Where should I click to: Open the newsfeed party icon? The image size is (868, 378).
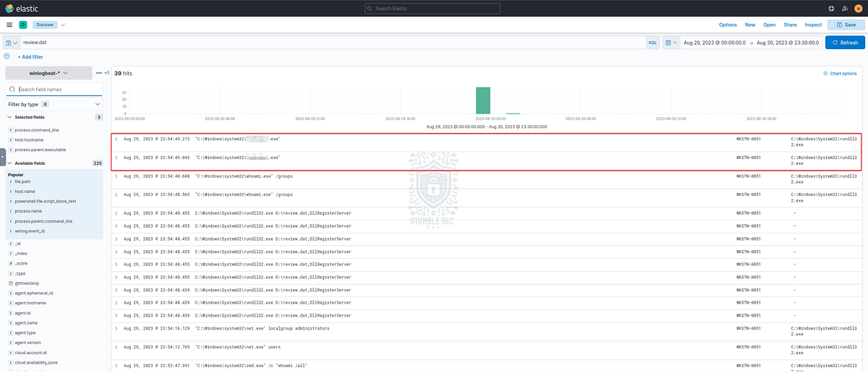[x=844, y=8]
